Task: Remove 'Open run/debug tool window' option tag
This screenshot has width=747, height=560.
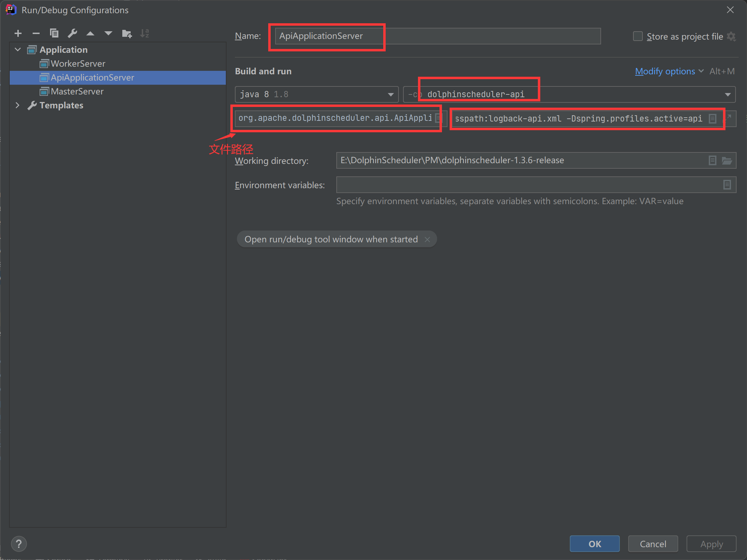Action: [x=427, y=240]
